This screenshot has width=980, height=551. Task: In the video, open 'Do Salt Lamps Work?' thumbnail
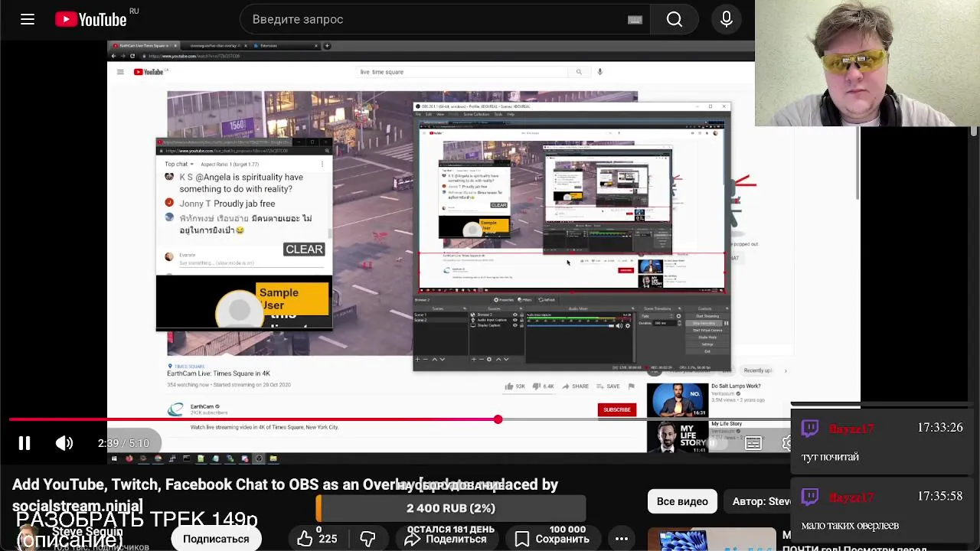coord(678,400)
